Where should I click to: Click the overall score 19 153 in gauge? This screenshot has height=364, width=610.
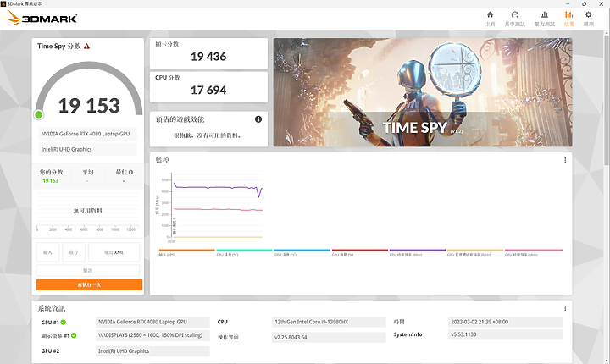click(x=89, y=106)
